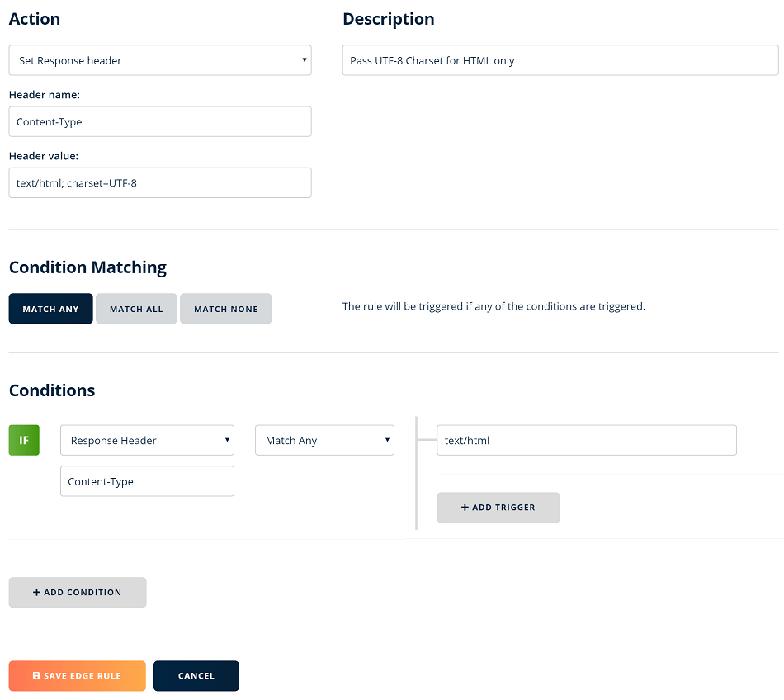Select the Match Any condition mode
This screenshot has width=784, height=700.
click(x=50, y=309)
